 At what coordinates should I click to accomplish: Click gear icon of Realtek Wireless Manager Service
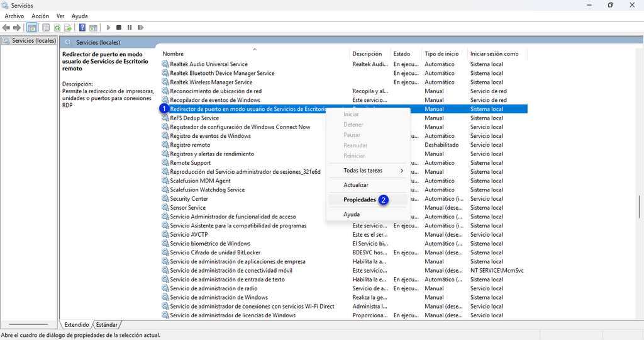coord(165,82)
